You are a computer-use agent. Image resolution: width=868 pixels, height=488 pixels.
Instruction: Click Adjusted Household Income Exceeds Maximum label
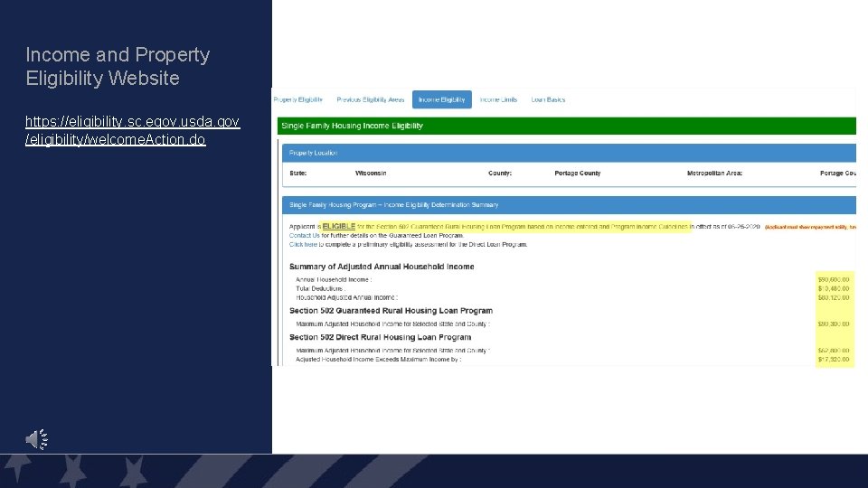point(378,359)
